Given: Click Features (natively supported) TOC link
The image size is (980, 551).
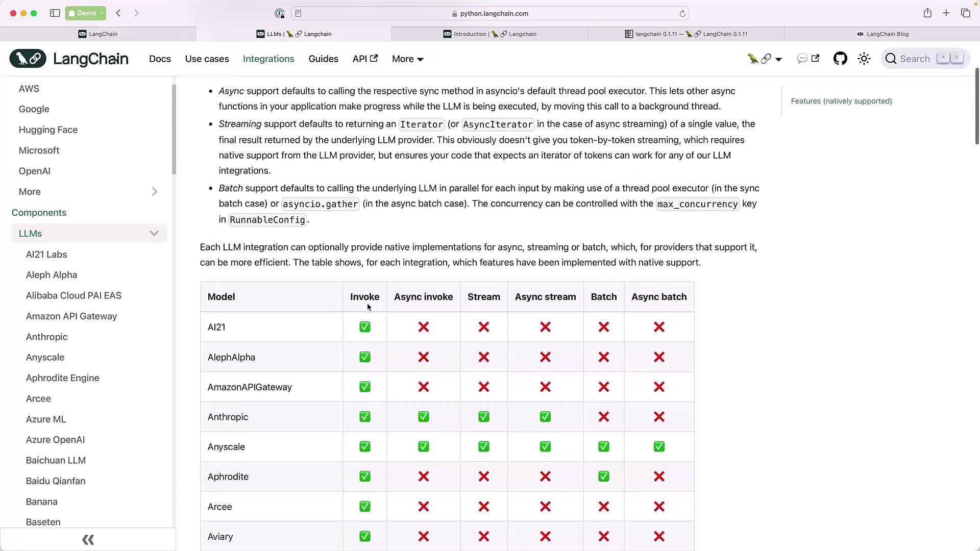Looking at the screenshot, I should click(x=841, y=101).
